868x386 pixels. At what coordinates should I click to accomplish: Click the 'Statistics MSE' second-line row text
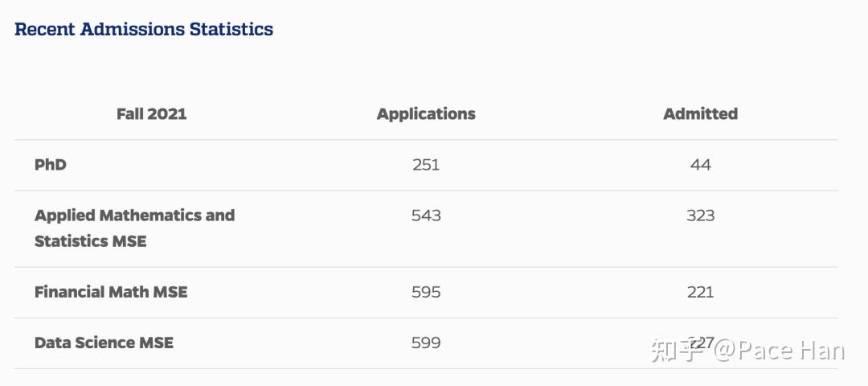(91, 241)
